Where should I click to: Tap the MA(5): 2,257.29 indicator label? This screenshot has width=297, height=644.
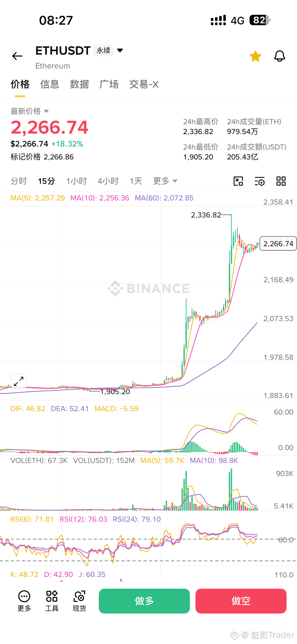coord(38,198)
